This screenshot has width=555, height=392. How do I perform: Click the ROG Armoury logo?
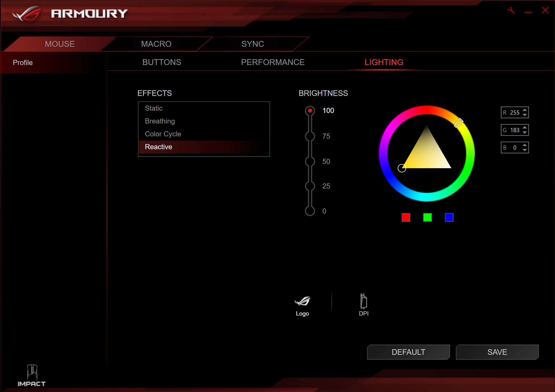coord(27,14)
